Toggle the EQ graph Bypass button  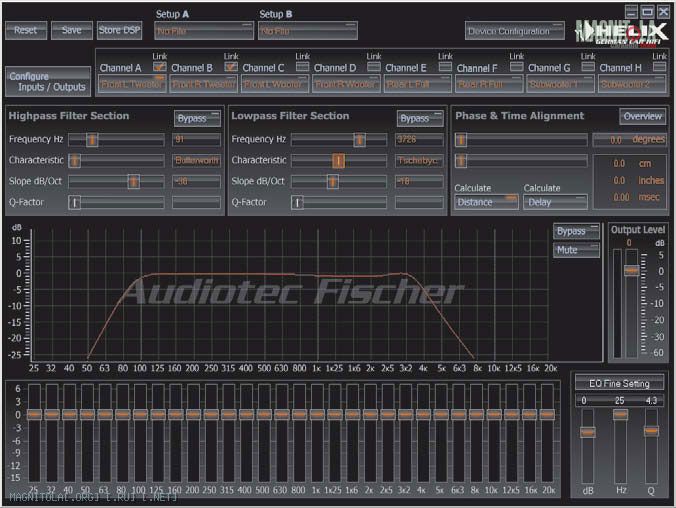(x=576, y=232)
